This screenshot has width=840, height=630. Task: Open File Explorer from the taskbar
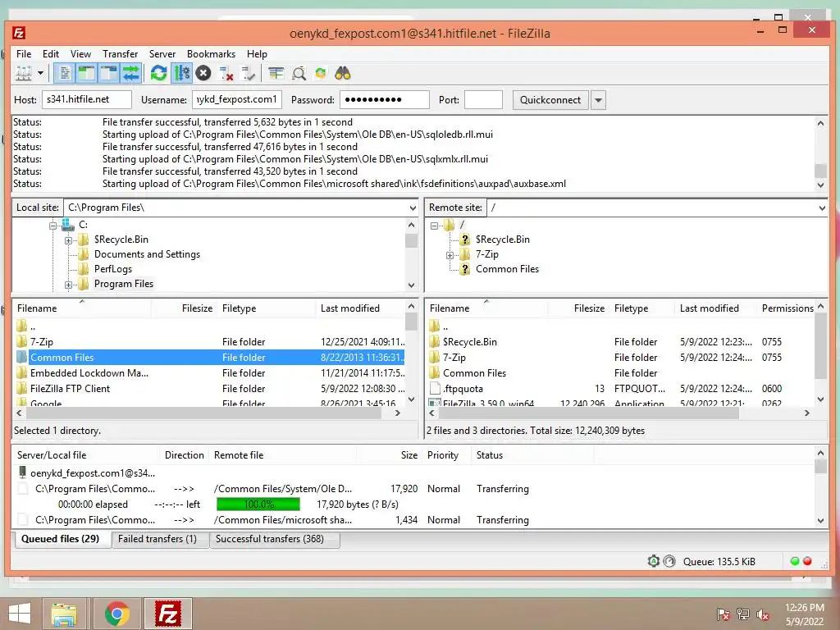tap(64, 614)
